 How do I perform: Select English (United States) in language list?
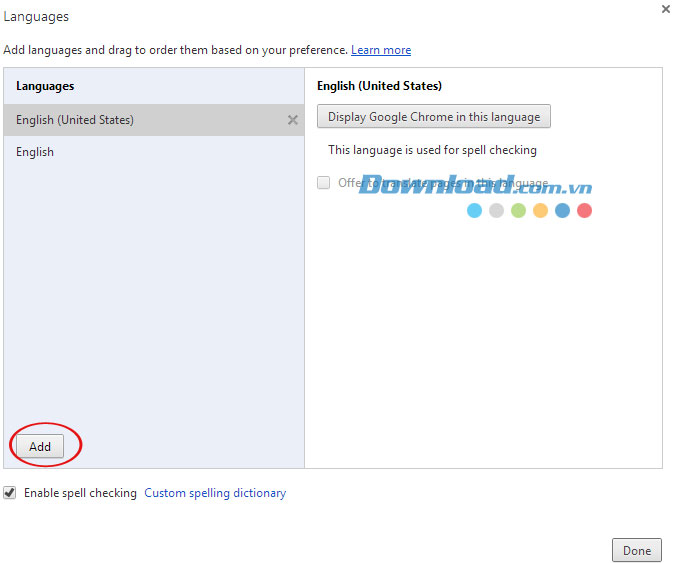(x=154, y=120)
